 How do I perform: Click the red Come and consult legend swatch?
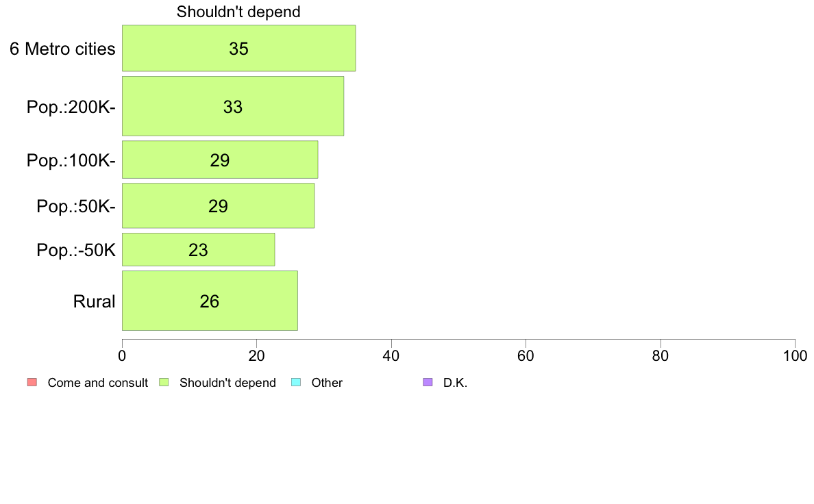(32, 383)
